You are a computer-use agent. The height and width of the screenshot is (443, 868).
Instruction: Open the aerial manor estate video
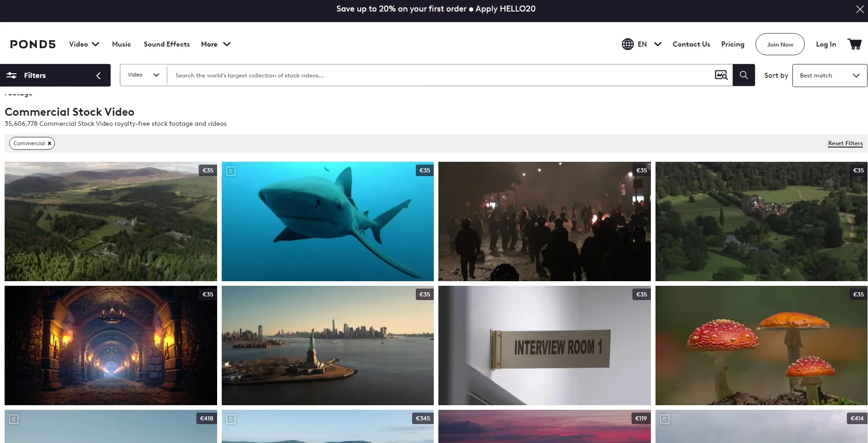pos(762,221)
